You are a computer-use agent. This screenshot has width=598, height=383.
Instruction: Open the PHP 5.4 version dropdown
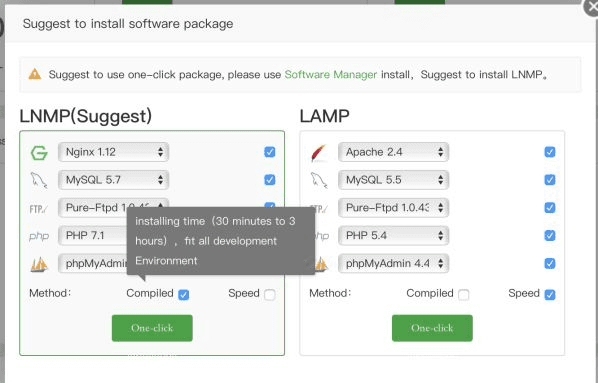[x=393, y=235]
